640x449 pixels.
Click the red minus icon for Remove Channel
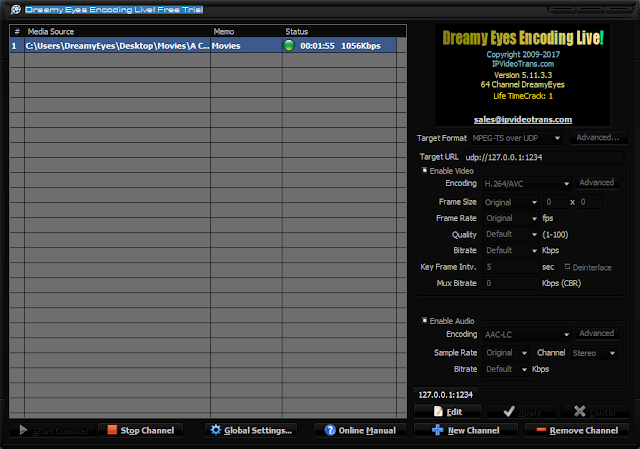click(x=541, y=429)
